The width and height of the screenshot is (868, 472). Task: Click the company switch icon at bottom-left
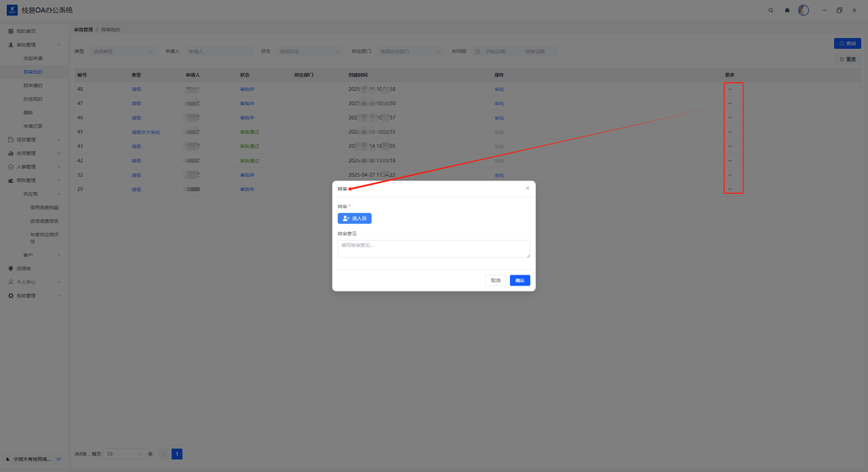59,459
